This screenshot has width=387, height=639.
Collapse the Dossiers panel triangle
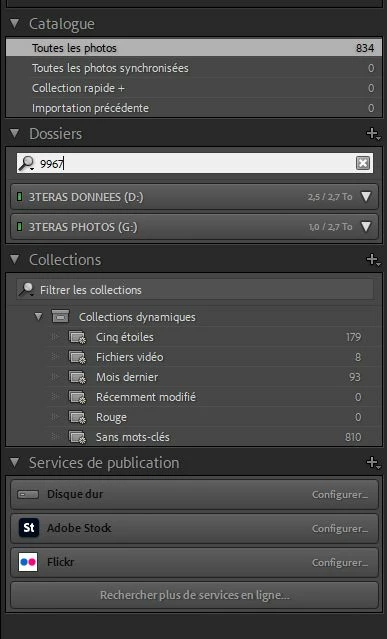[x=15, y=133]
